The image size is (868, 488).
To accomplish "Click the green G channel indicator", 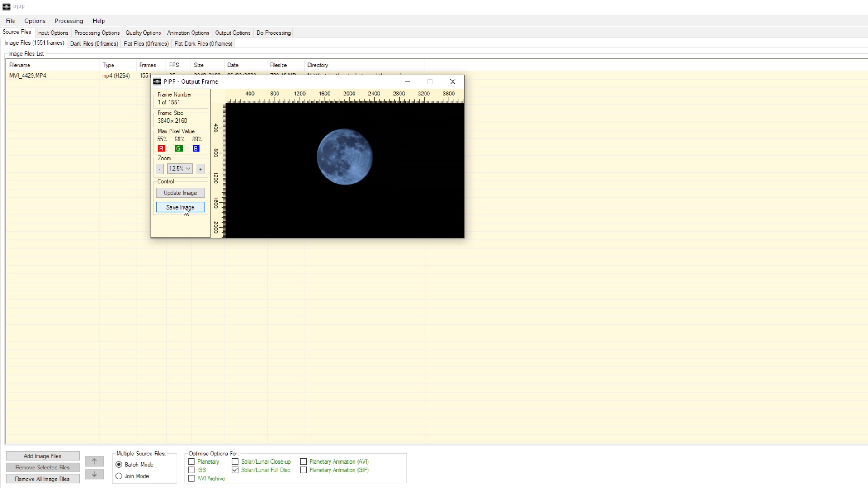I will [x=179, y=148].
